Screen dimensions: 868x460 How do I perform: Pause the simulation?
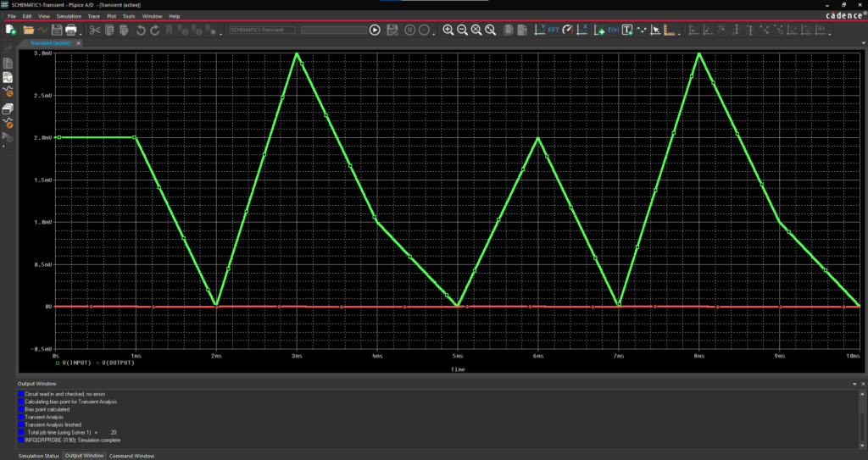pyautogui.click(x=409, y=30)
